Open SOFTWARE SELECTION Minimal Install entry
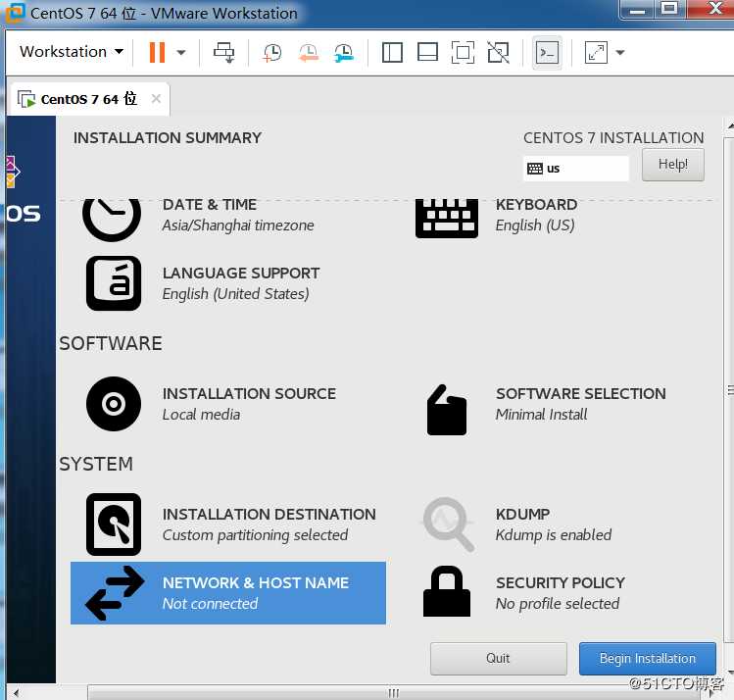The width and height of the screenshot is (734, 700). 580,404
